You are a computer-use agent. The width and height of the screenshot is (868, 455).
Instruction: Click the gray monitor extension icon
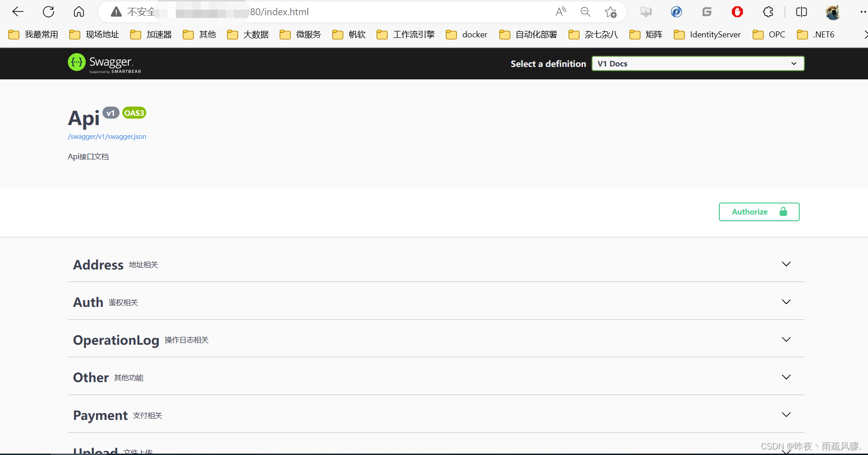coord(646,12)
